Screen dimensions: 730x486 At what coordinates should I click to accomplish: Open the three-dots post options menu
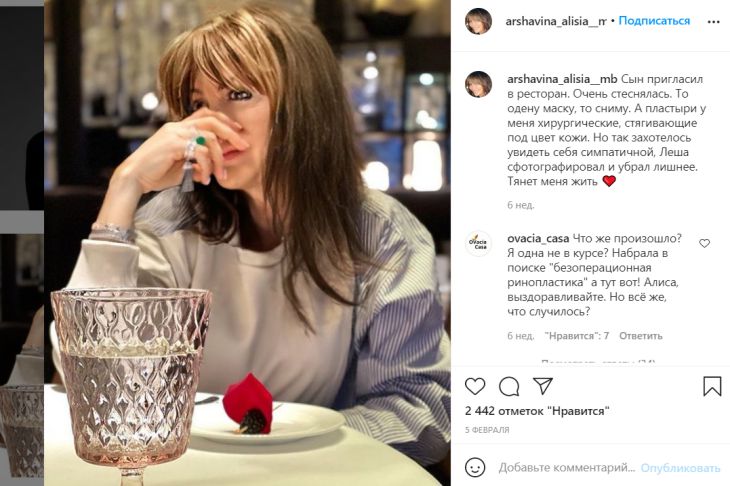(x=712, y=20)
